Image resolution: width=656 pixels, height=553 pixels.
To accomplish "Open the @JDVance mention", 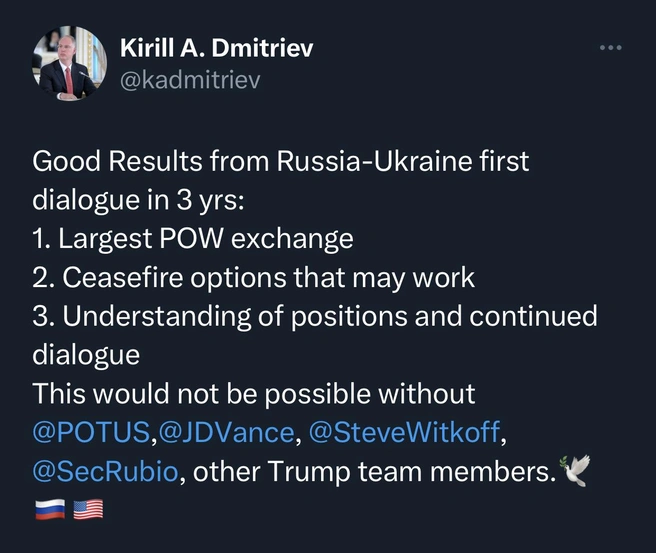I will tap(226, 432).
